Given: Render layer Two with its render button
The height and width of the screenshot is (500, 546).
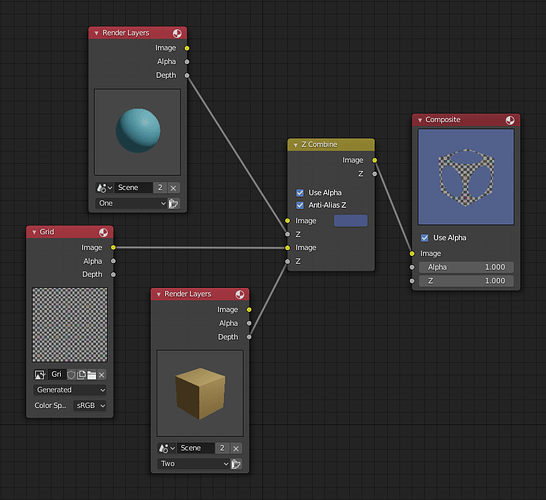Looking at the screenshot, I should (x=236, y=464).
